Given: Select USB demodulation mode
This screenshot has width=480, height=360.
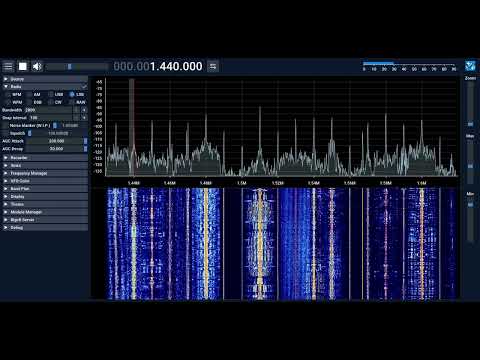Looking at the screenshot, I should 56,94.
